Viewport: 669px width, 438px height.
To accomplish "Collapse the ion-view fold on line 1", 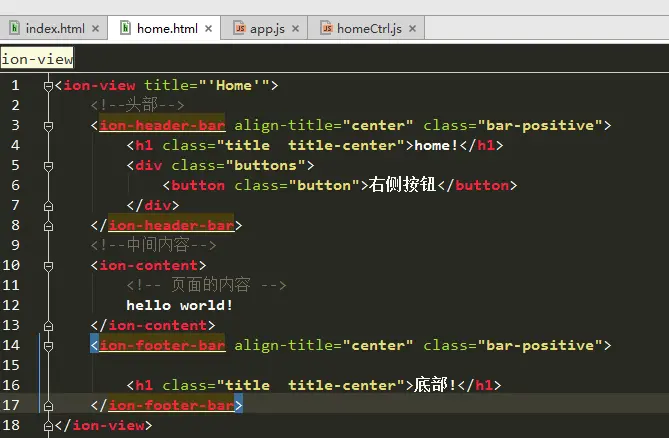I will click(48, 86).
